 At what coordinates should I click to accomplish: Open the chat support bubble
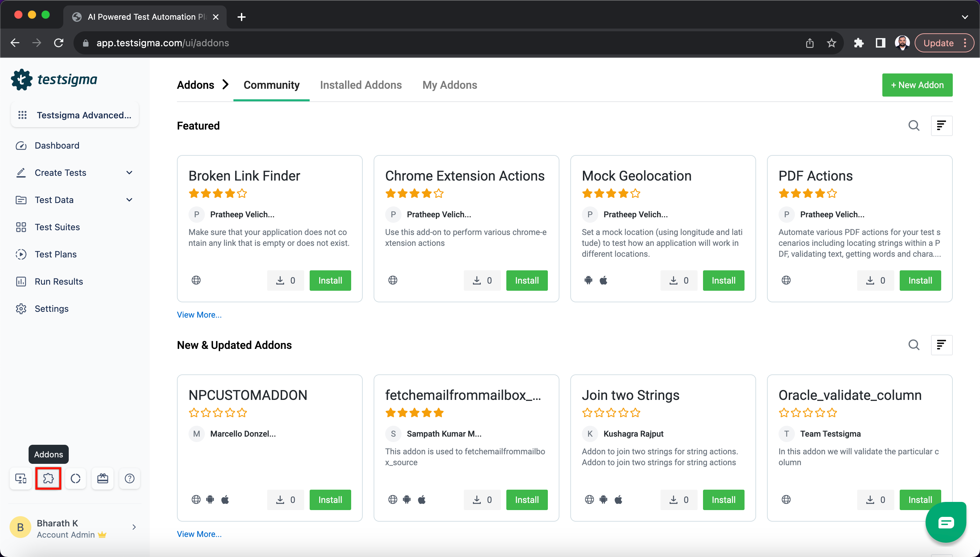tap(946, 522)
